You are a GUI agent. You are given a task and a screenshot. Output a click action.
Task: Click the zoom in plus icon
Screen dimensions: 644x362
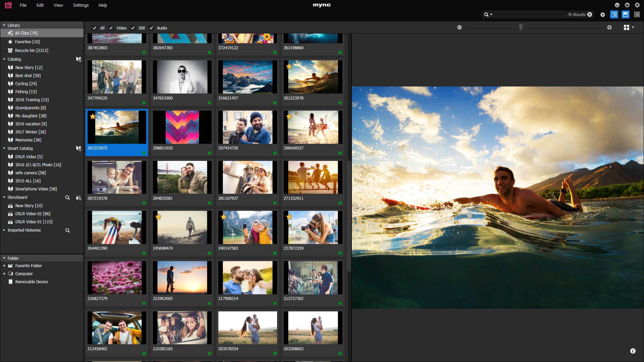(x=609, y=27)
